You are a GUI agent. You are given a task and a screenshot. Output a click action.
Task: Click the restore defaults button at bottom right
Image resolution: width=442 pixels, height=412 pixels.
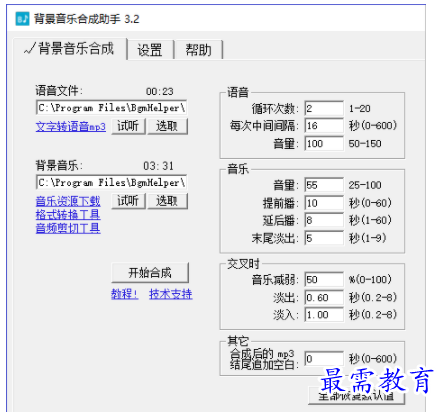click(x=356, y=396)
